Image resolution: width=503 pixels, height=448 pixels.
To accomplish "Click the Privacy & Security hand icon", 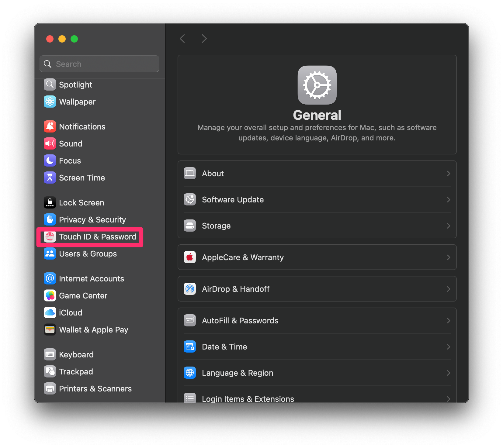I will (50, 219).
